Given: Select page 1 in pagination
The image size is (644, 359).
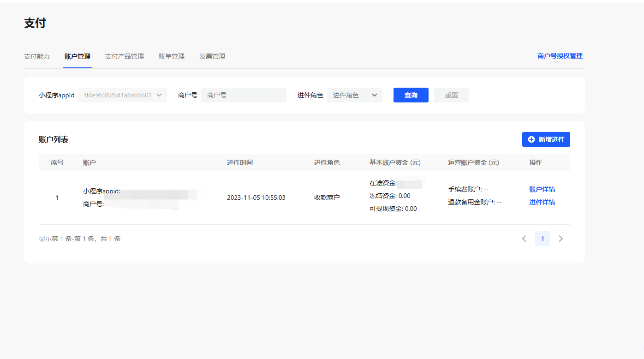Looking at the screenshot, I should 543,239.
